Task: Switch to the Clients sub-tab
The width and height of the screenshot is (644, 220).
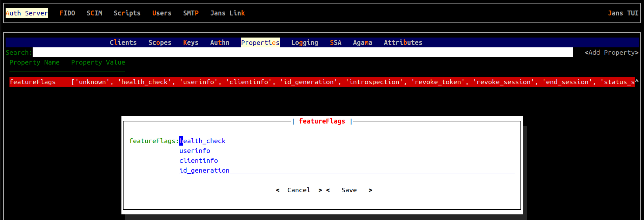Action: tap(123, 43)
